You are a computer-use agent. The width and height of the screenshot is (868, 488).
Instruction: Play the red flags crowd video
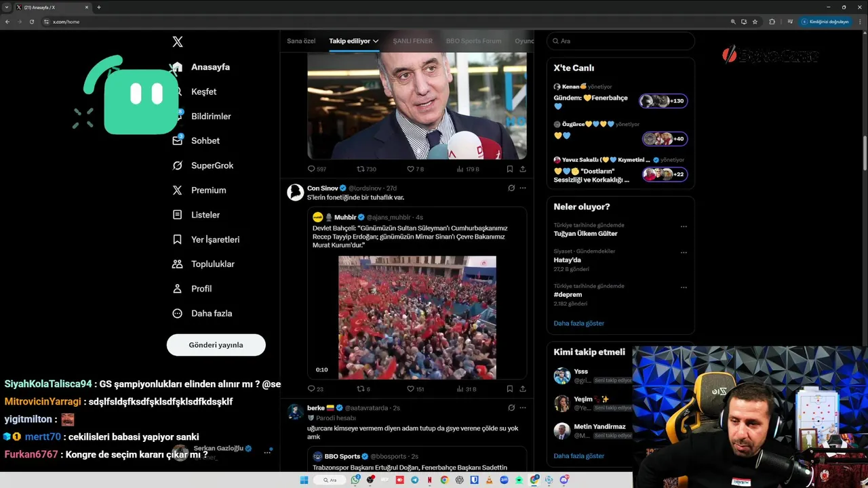click(x=417, y=317)
